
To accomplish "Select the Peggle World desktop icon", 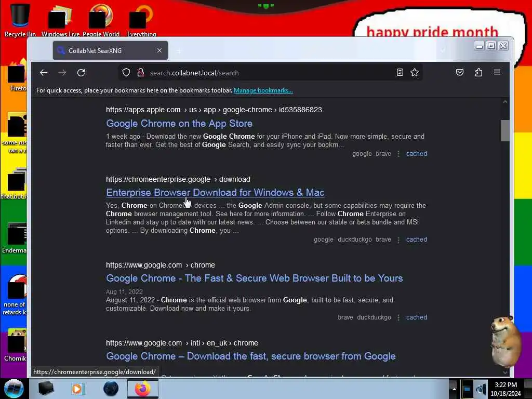I will point(101,20).
